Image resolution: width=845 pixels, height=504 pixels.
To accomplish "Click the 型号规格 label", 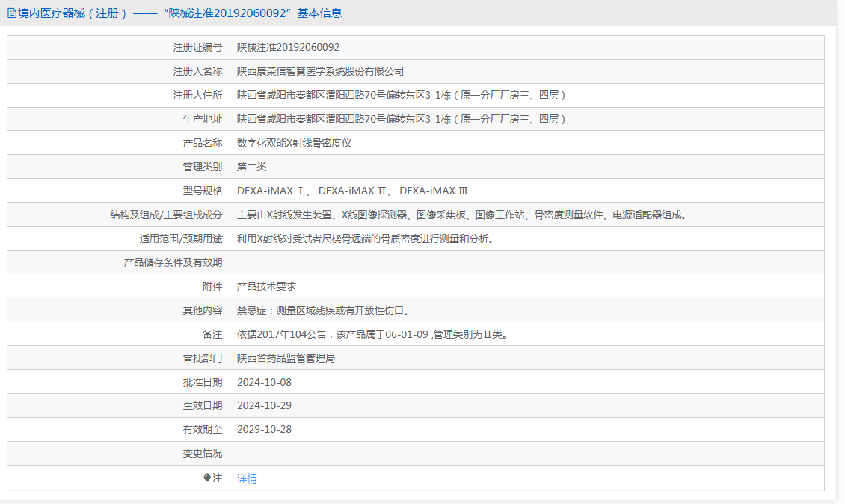I will (x=203, y=191).
